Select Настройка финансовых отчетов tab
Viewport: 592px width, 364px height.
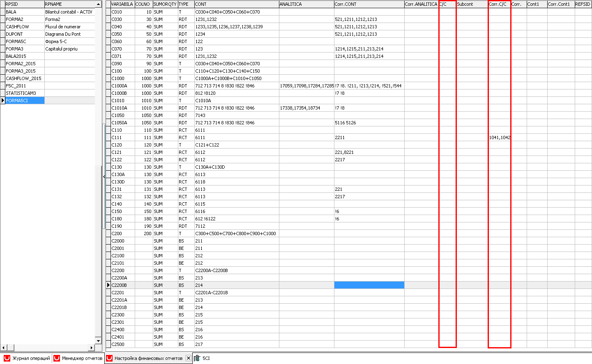point(148,358)
